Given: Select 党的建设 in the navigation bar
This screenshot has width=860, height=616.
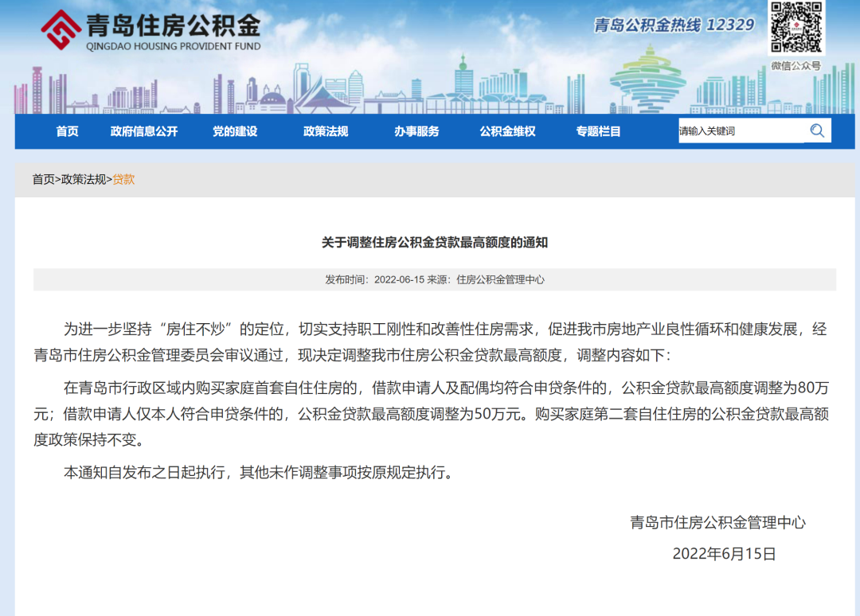Looking at the screenshot, I should pos(235,131).
